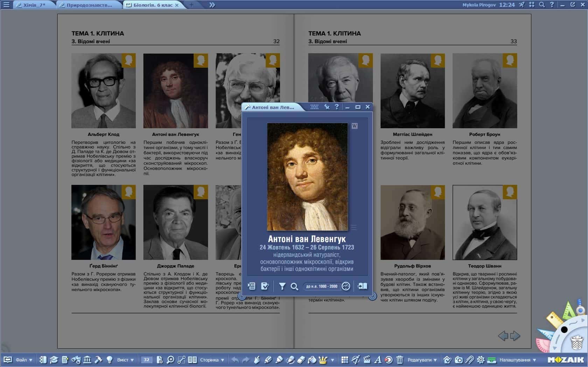Open the Редагувати dropdown menu
Screen dimensions: 588x367
(x=422, y=360)
